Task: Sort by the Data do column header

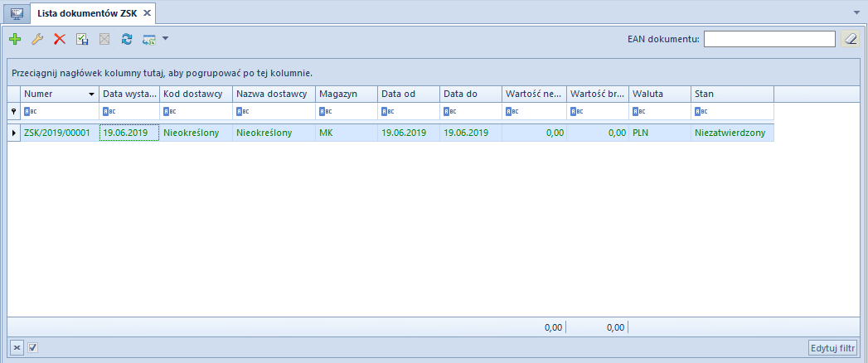Action: (x=471, y=94)
